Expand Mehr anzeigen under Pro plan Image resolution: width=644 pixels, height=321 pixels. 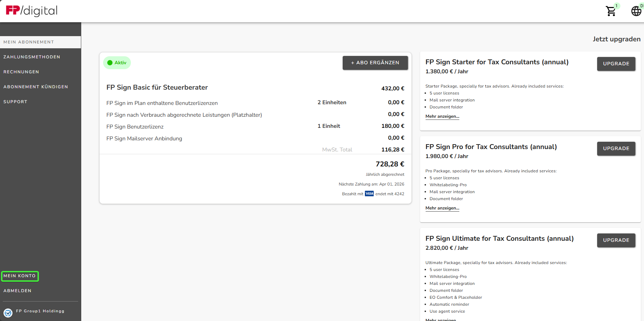coord(442,208)
